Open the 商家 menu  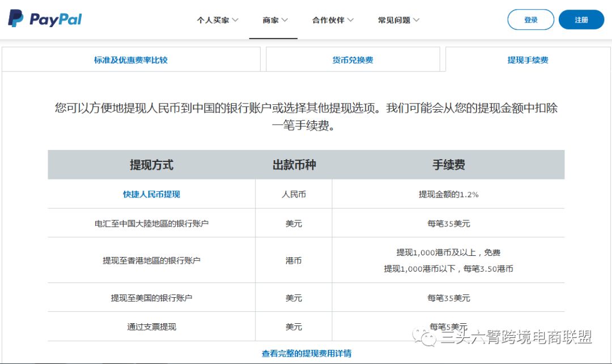click(275, 20)
